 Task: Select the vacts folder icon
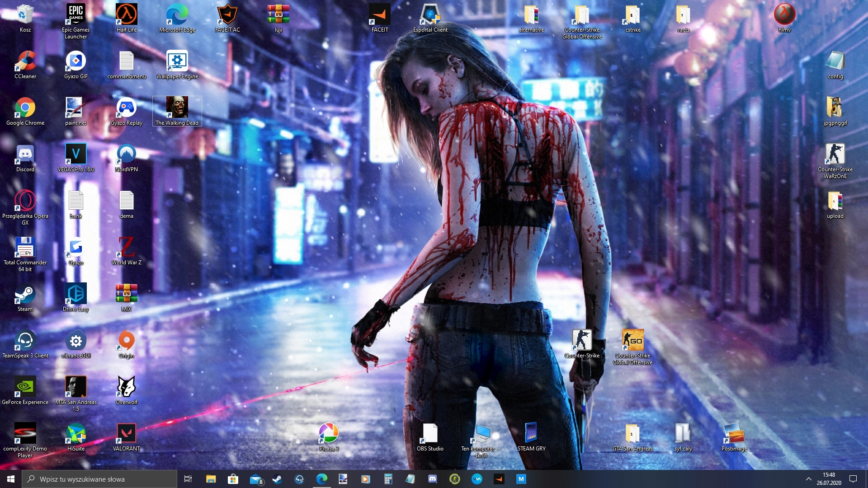tap(683, 19)
